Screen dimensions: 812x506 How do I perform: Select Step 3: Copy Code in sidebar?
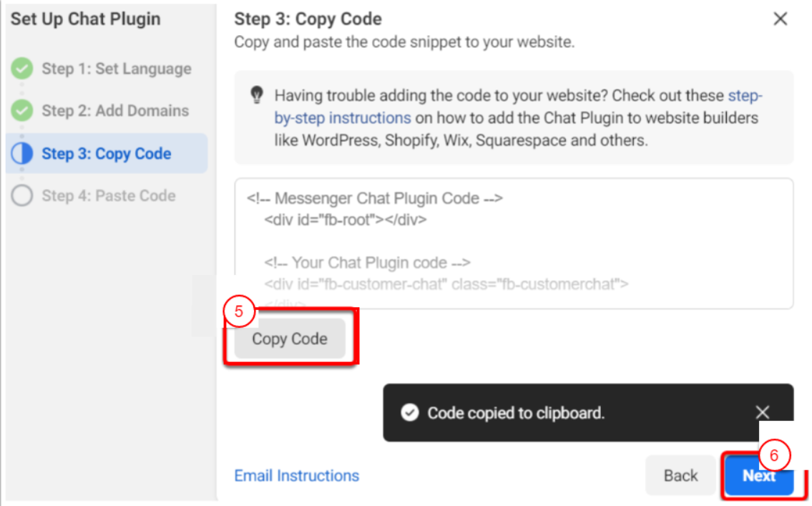[x=107, y=154]
